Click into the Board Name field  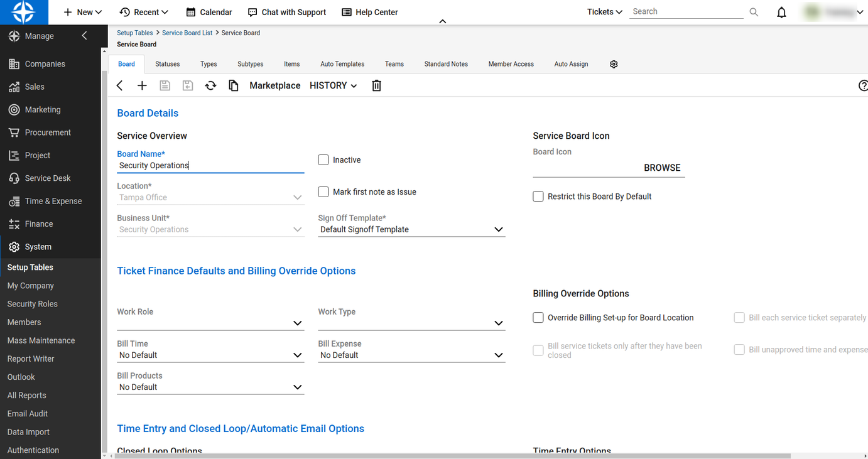(210, 166)
